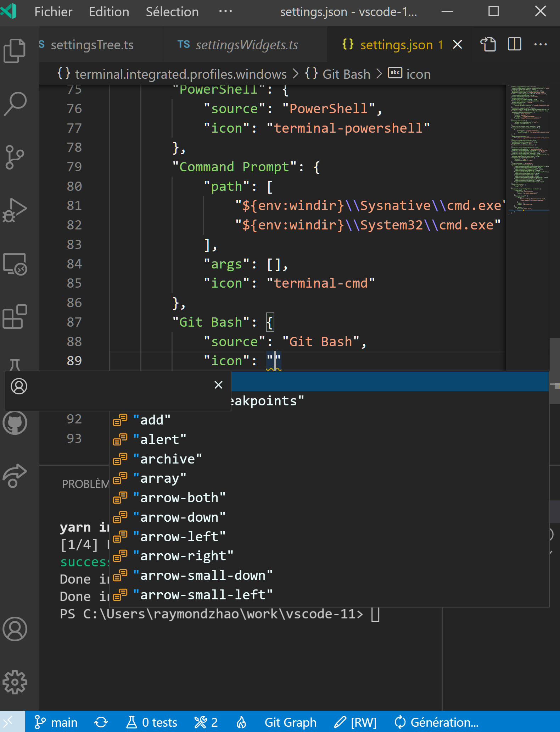The width and height of the screenshot is (560, 732).
Task: Click the [RW] status bar item
Action: (x=355, y=722)
